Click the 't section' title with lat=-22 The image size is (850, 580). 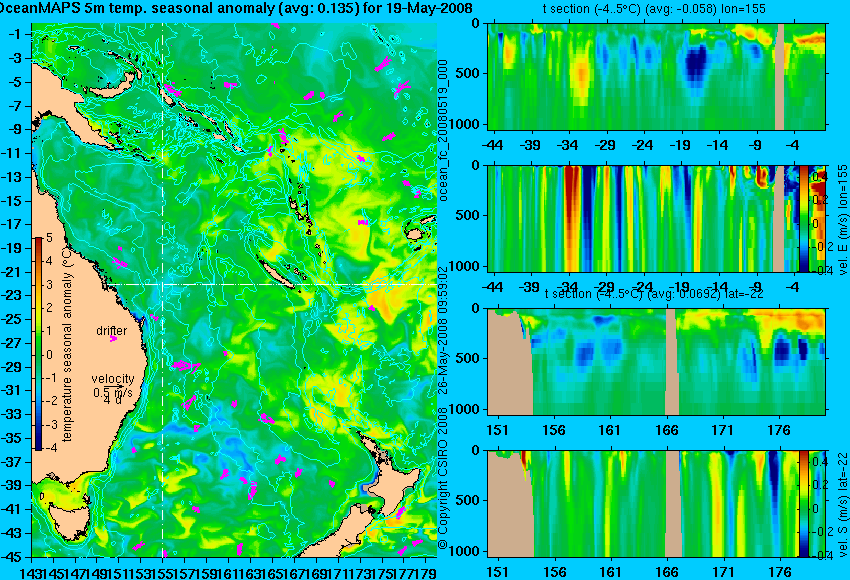(654, 294)
